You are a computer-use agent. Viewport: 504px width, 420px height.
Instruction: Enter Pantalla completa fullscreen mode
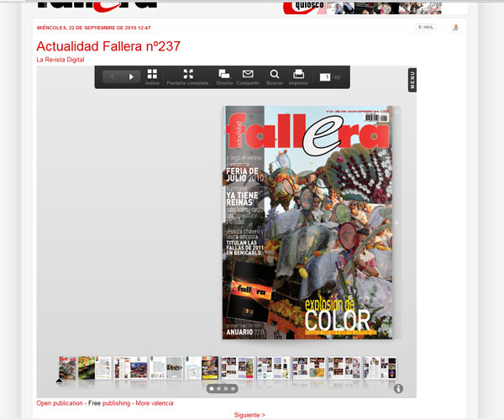click(x=187, y=76)
